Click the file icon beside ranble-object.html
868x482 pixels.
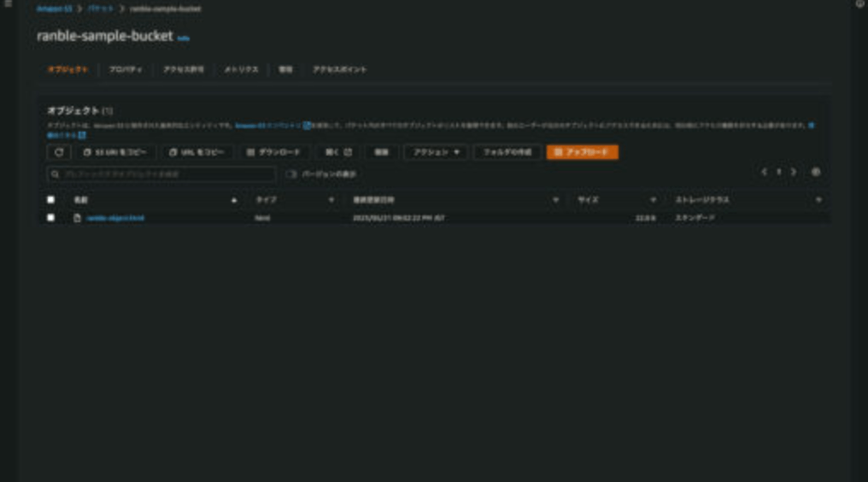click(x=77, y=218)
